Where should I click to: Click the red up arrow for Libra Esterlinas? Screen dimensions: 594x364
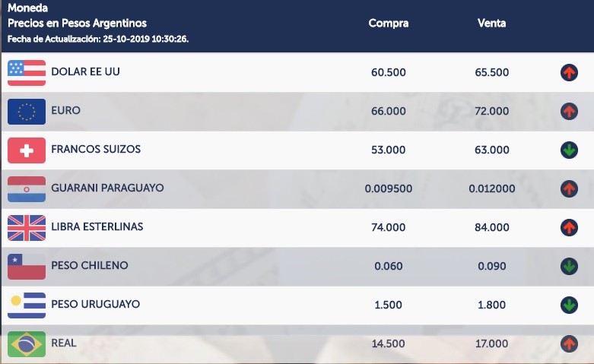point(569,227)
